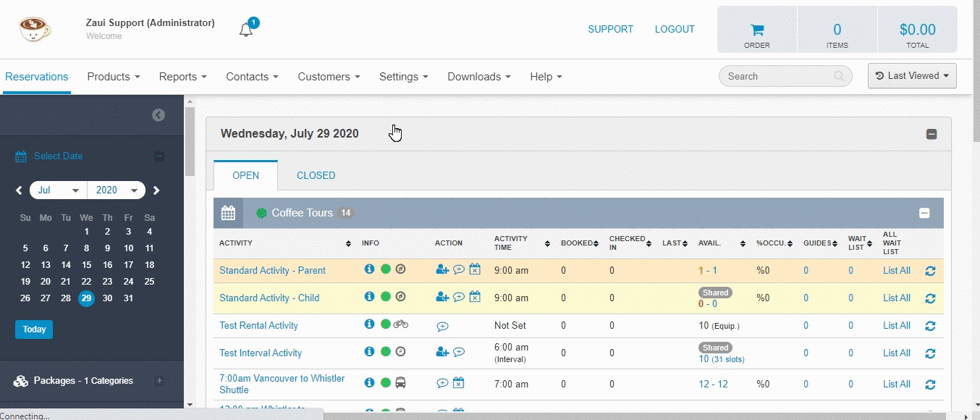Switch to the CLOSED tab
The width and height of the screenshot is (980, 420).
[x=316, y=175]
